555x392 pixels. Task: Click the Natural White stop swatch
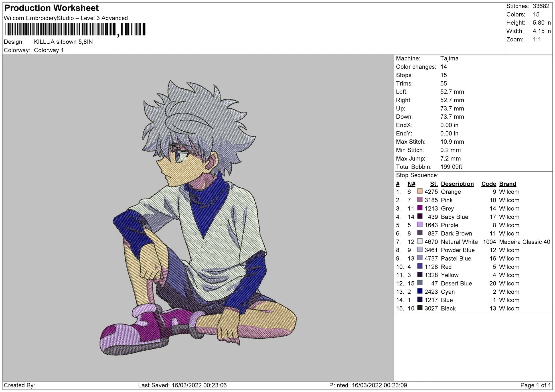point(420,241)
